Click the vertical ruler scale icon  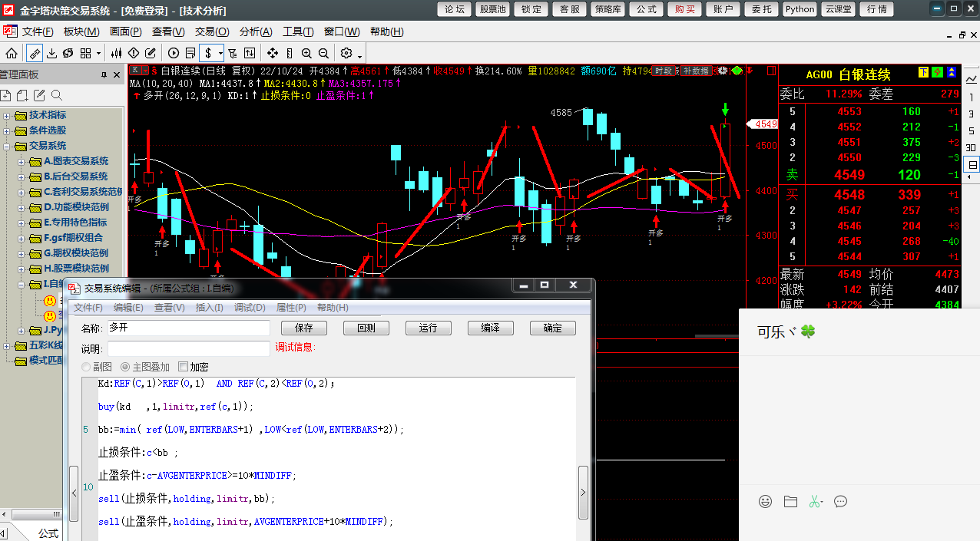tap(290, 53)
